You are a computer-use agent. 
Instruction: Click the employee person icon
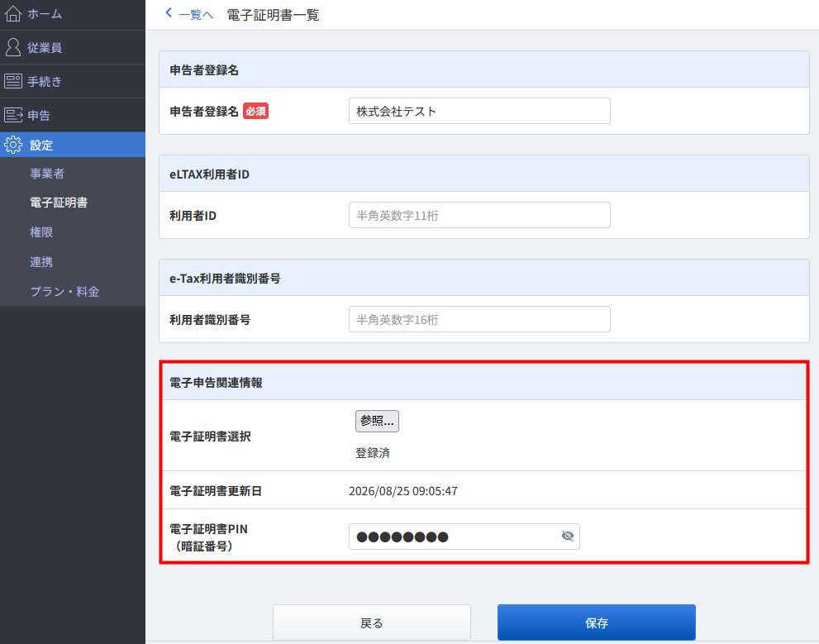tap(13, 47)
